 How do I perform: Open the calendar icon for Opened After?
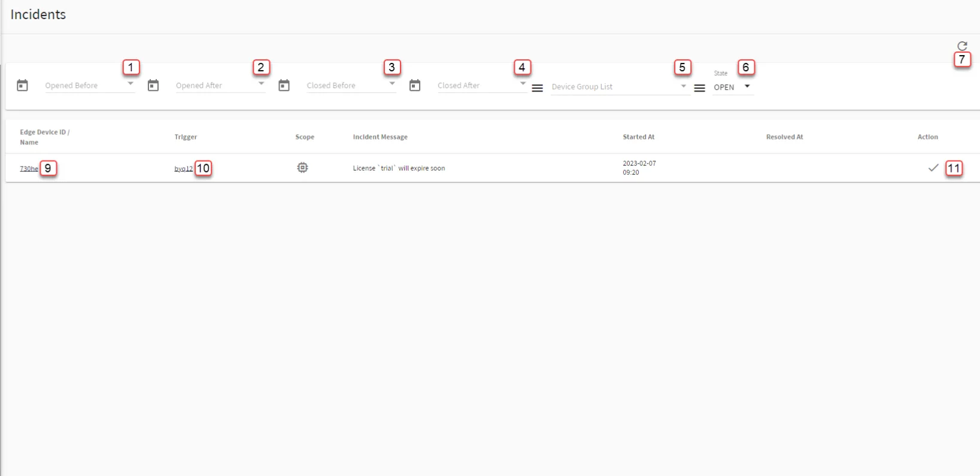click(153, 86)
